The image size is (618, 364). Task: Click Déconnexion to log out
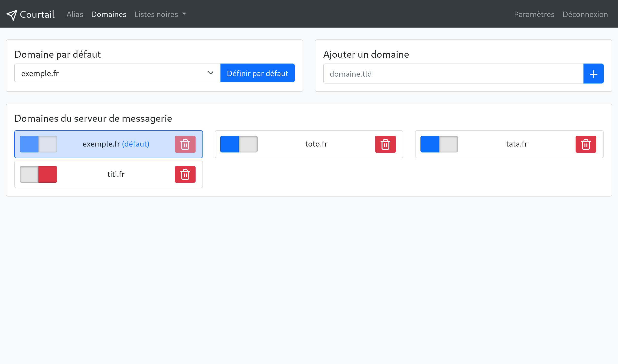(x=585, y=14)
